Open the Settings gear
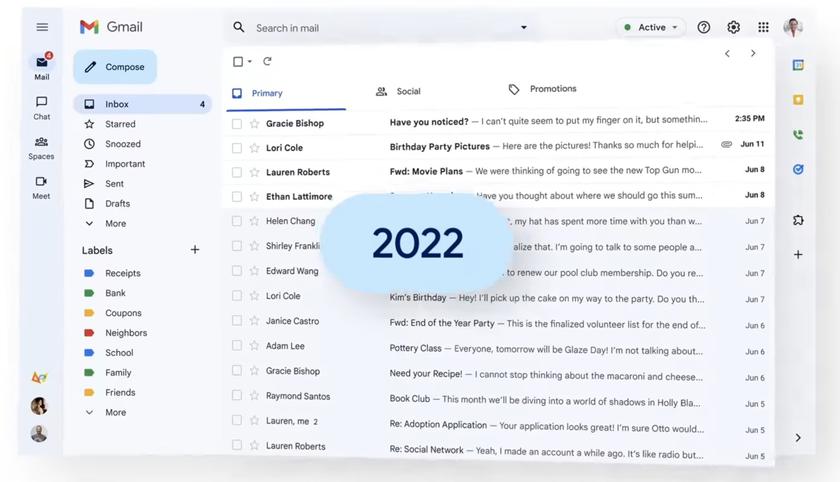The height and width of the screenshot is (482, 840). (x=733, y=27)
